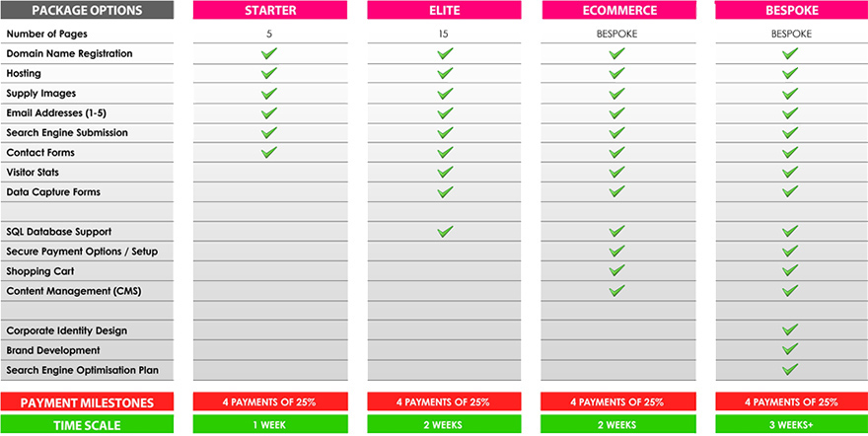The width and height of the screenshot is (868, 436).
Task: Select the BESPOKE package header
Action: [x=792, y=10]
